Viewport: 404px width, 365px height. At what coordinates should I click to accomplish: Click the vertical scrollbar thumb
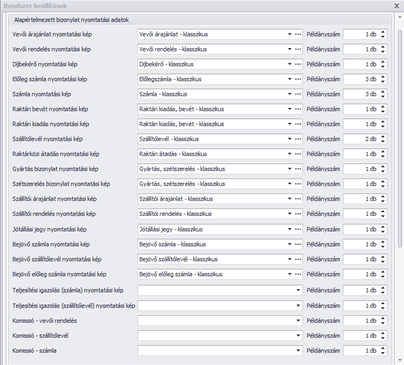click(400, 138)
